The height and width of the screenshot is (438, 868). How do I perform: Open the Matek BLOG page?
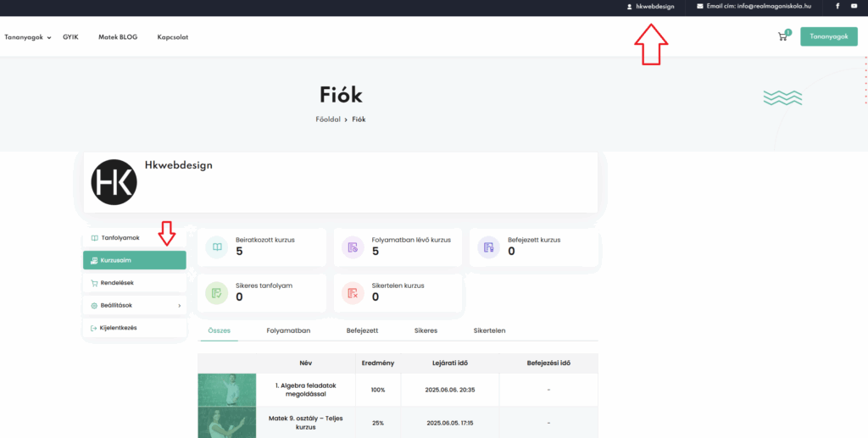[118, 37]
